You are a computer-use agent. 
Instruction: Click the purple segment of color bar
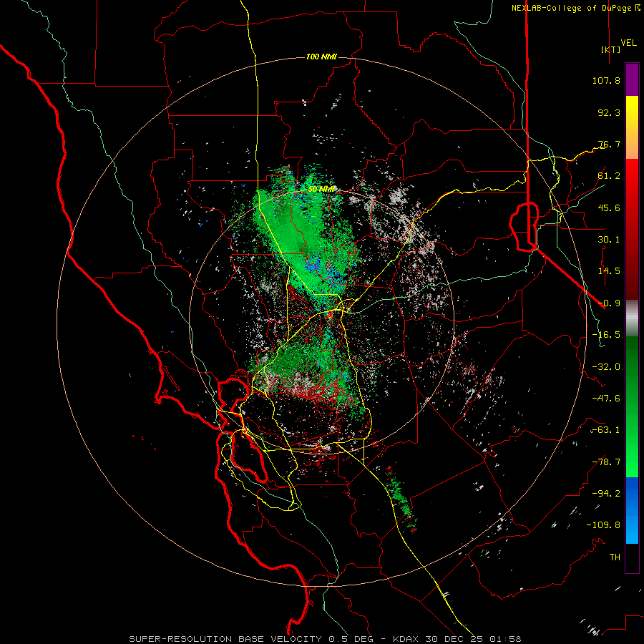[x=632, y=79]
